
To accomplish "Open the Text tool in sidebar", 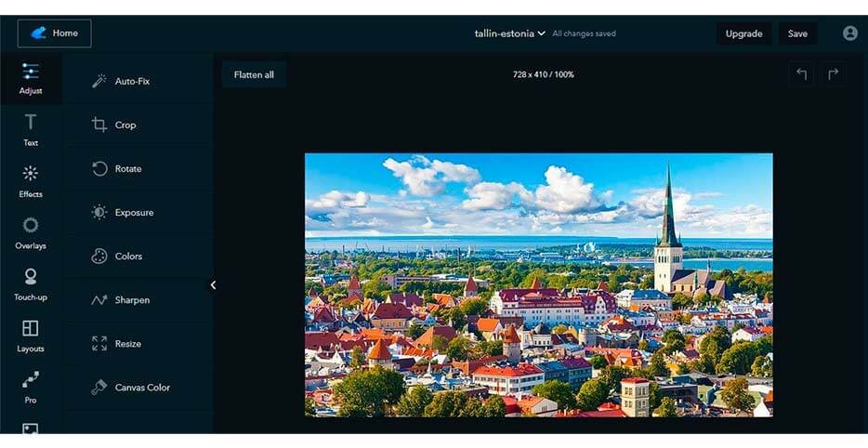I will pyautogui.click(x=31, y=129).
